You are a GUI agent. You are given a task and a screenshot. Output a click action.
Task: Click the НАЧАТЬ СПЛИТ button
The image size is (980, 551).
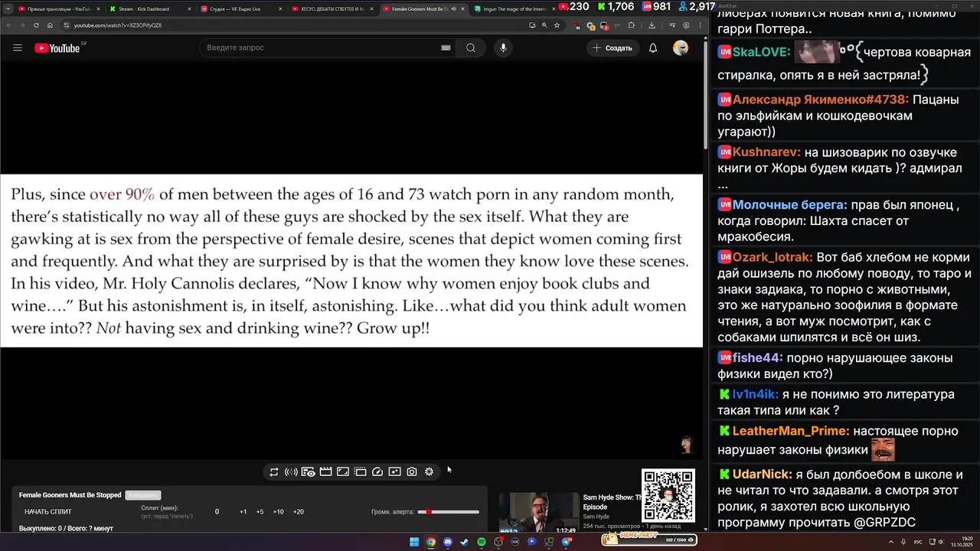click(48, 512)
